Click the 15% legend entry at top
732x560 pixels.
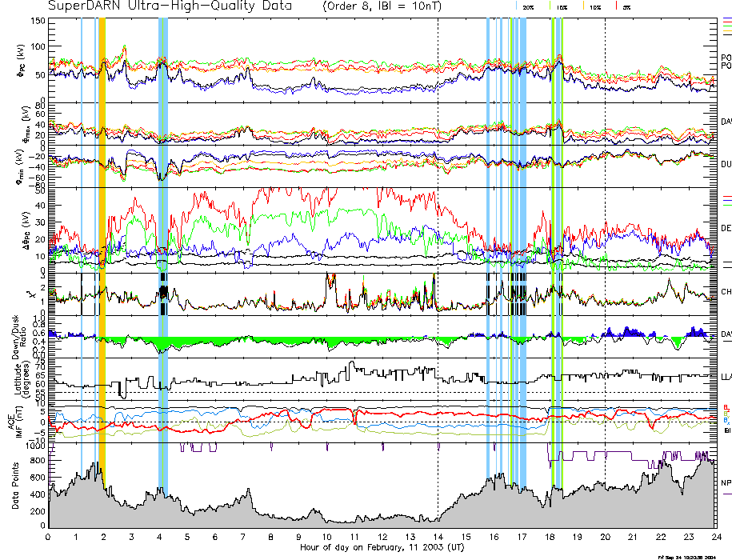561,6
